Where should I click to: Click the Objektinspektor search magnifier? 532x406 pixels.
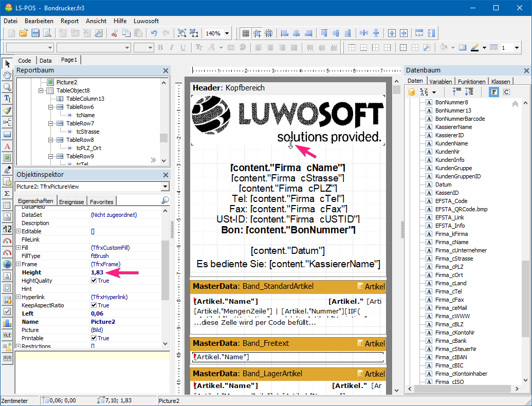(165, 200)
